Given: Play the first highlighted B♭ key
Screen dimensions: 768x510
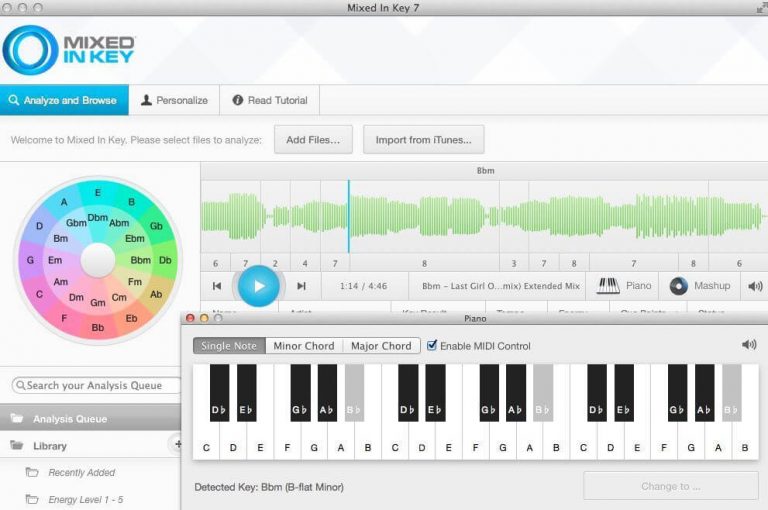Looking at the screenshot, I should click(354, 393).
